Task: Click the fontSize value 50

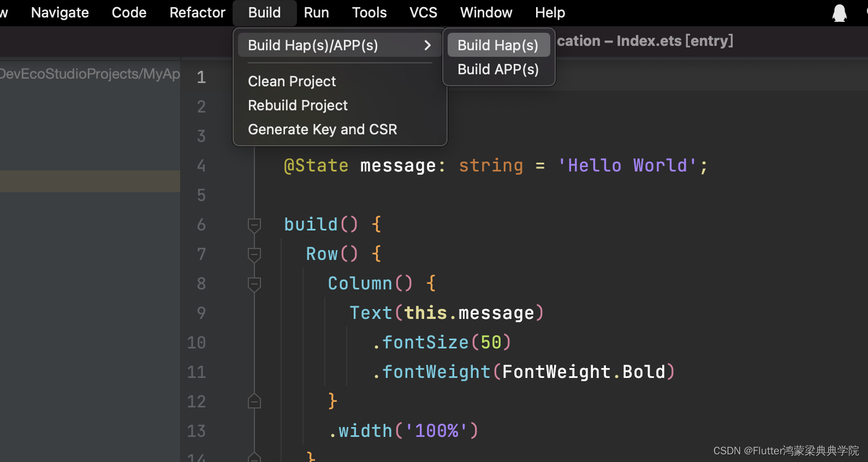Action: pyautogui.click(x=491, y=342)
